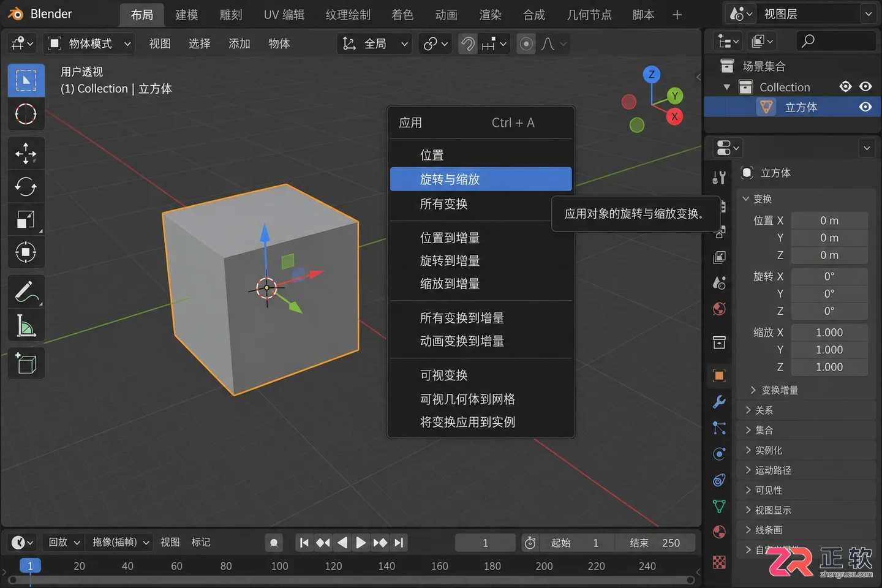882x588 pixels.
Task: Select the Rotate tool
Action: coord(26,186)
